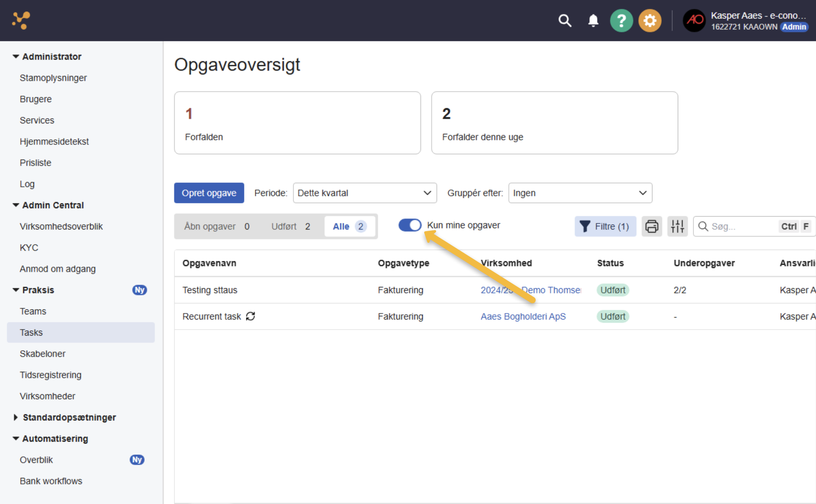Click the 2/2 underopgaver cell
The width and height of the screenshot is (816, 504).
click(x=680, y=290)
